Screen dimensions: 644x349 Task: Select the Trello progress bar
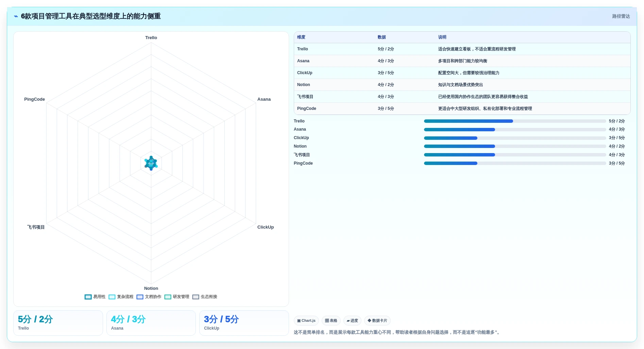tap(515, 121)
